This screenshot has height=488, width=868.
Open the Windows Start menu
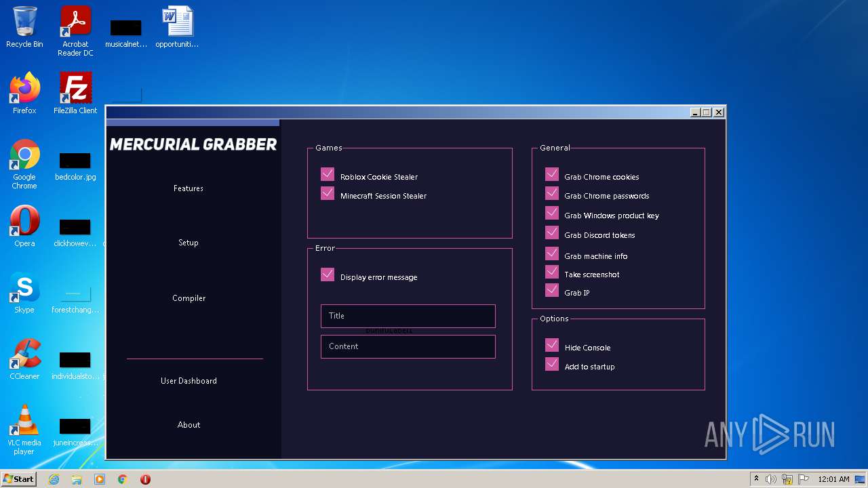pos(19,479)
